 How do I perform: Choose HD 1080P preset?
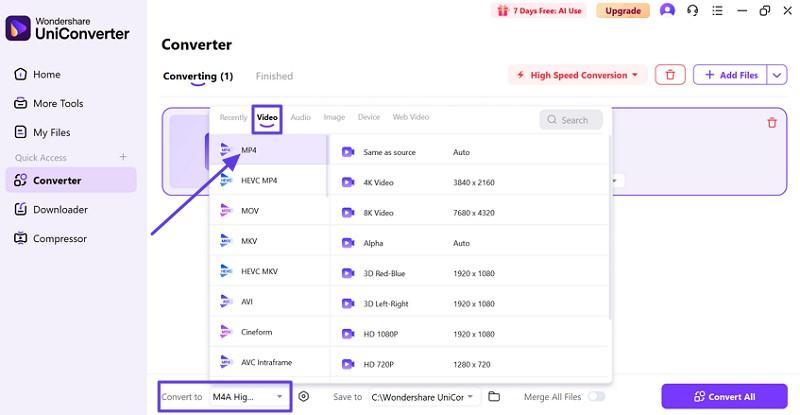click(x=469, y=334)
